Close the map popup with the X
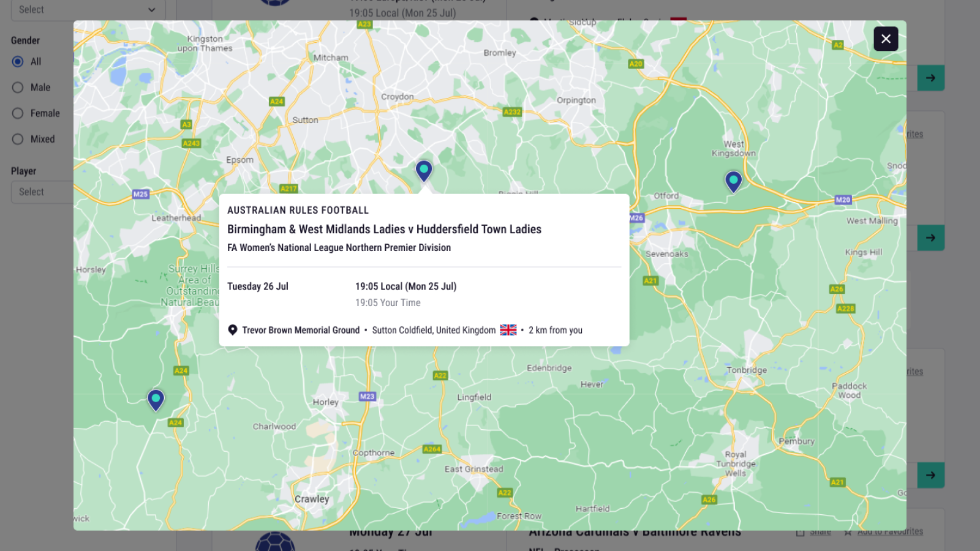Screen dimensions: 980x551 point(886,39)
